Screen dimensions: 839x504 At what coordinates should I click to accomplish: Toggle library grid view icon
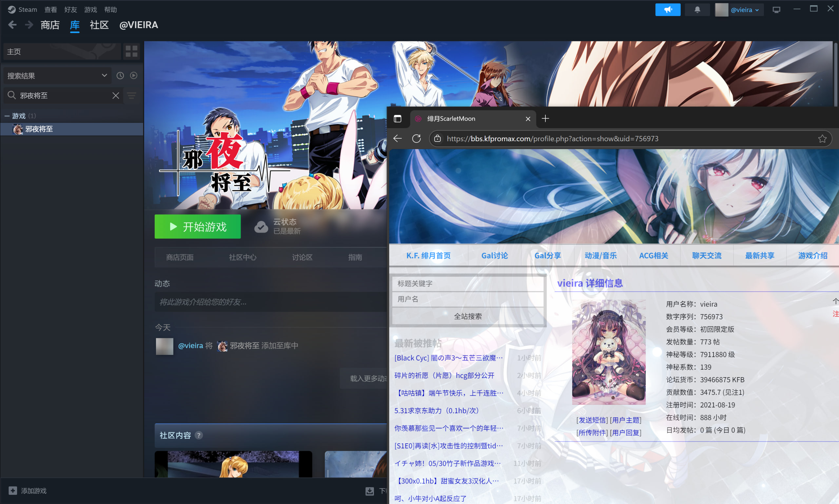click(x=131, y=51)
